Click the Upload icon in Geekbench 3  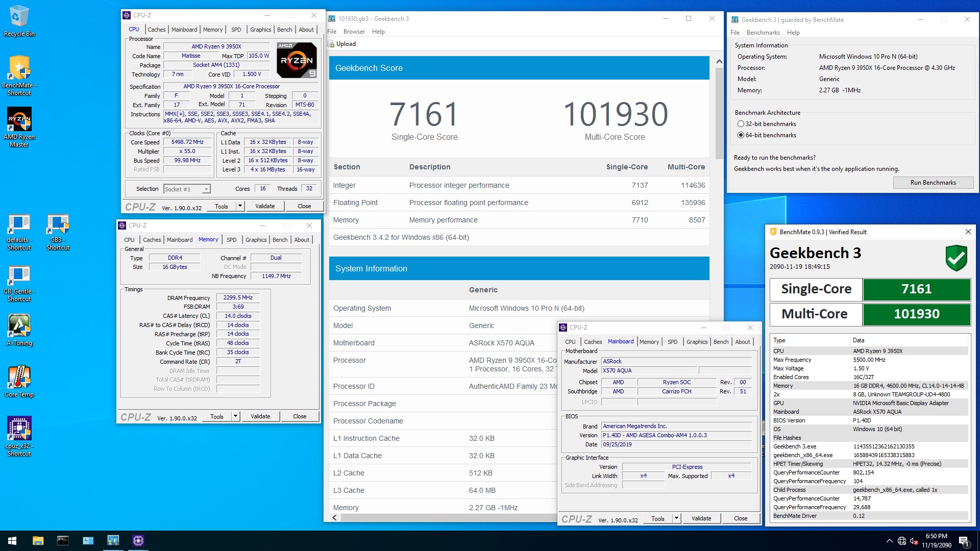331,44
